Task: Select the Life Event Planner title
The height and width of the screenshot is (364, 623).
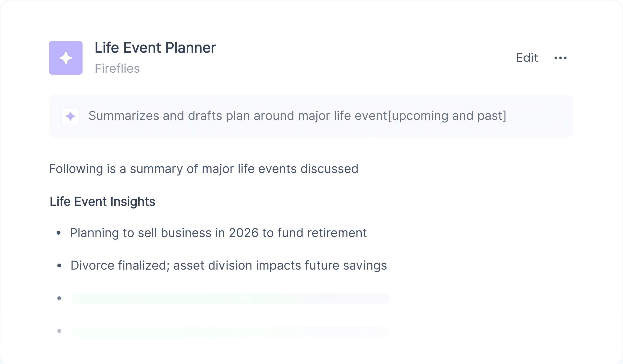Action: click(x=156, y=48)
